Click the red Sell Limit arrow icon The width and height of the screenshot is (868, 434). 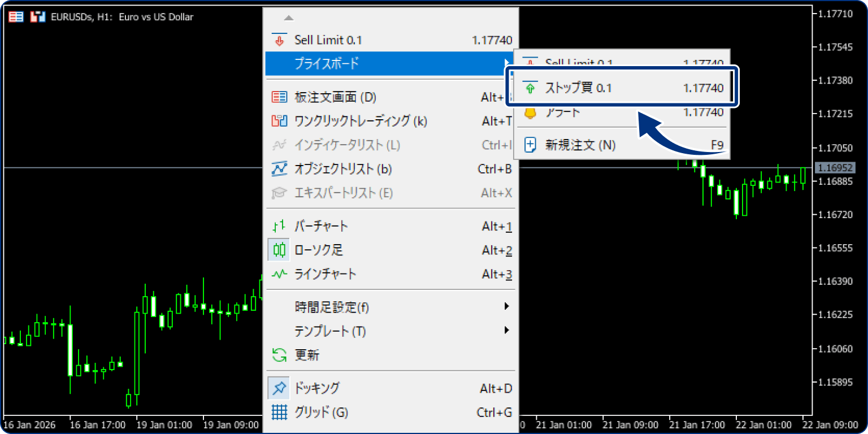coord(279,40)
